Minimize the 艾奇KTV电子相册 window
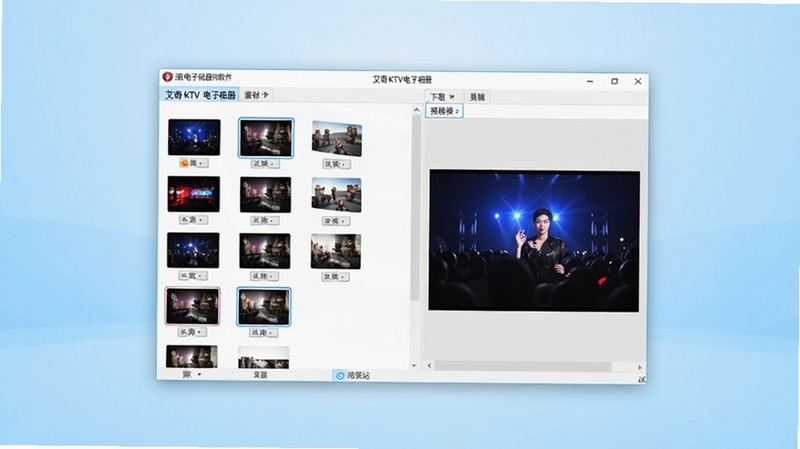Image resolution: width=800 pixels, height=449 pixels. [x=590, y=81]
